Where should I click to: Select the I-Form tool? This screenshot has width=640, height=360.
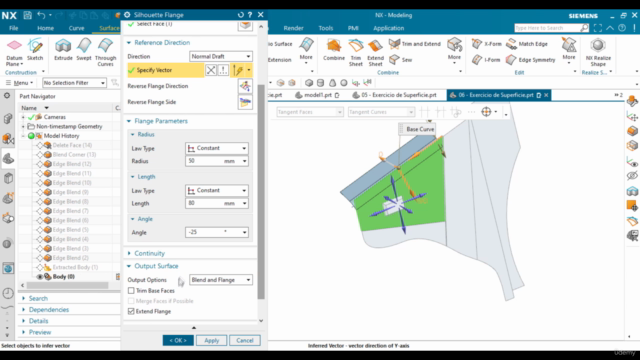pyautogui.click(x=486, y=60)
